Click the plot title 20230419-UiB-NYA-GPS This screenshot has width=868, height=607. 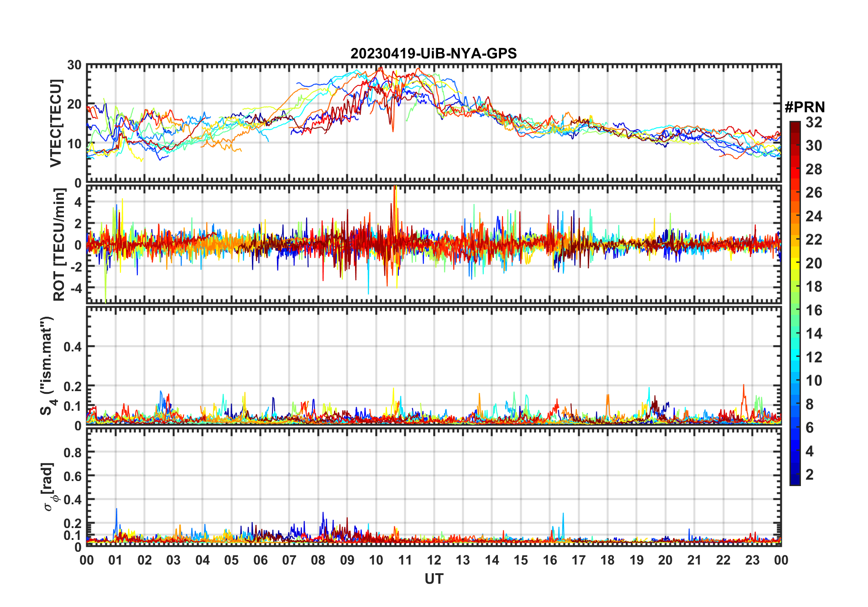pos(434,54)
